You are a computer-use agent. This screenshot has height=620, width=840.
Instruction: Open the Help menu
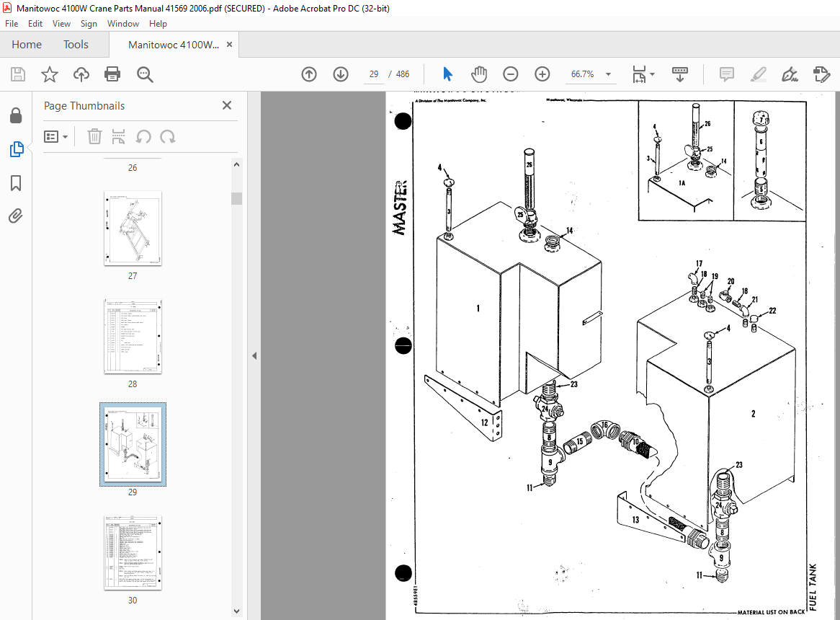point(158,24)
